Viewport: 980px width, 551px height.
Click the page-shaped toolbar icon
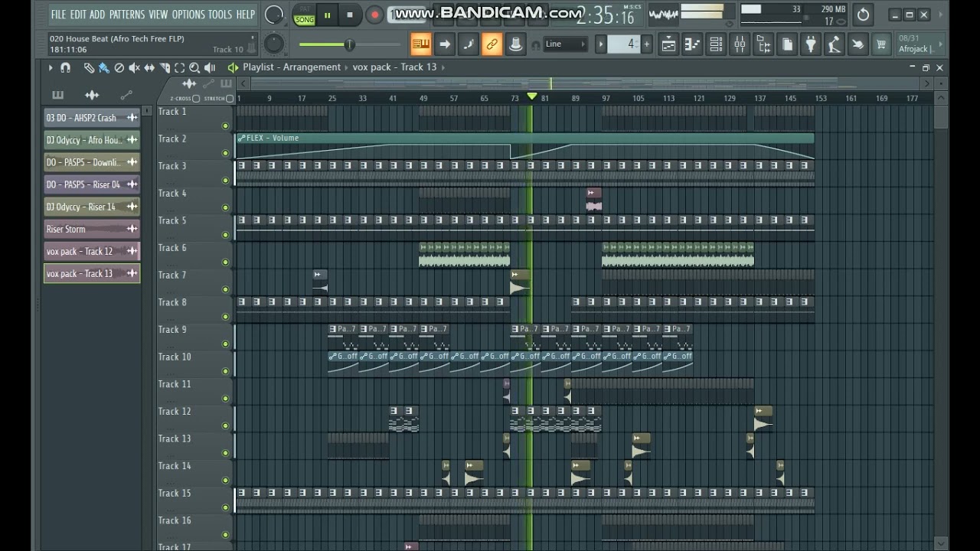coord(787,44)
